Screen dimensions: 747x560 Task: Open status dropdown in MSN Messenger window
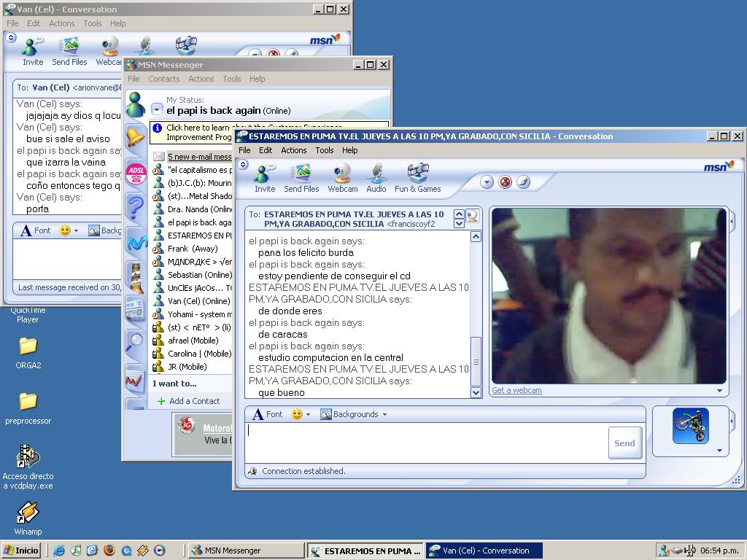click(157, 109)
